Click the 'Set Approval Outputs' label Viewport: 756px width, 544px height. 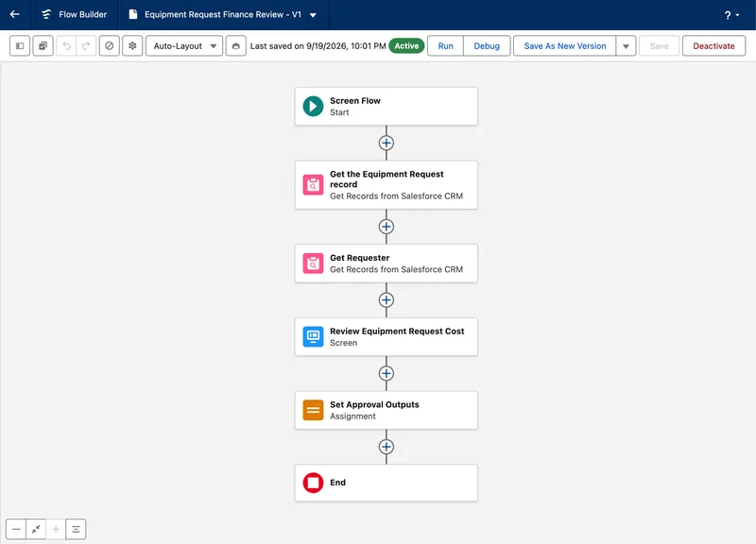[x=374, y=404]
